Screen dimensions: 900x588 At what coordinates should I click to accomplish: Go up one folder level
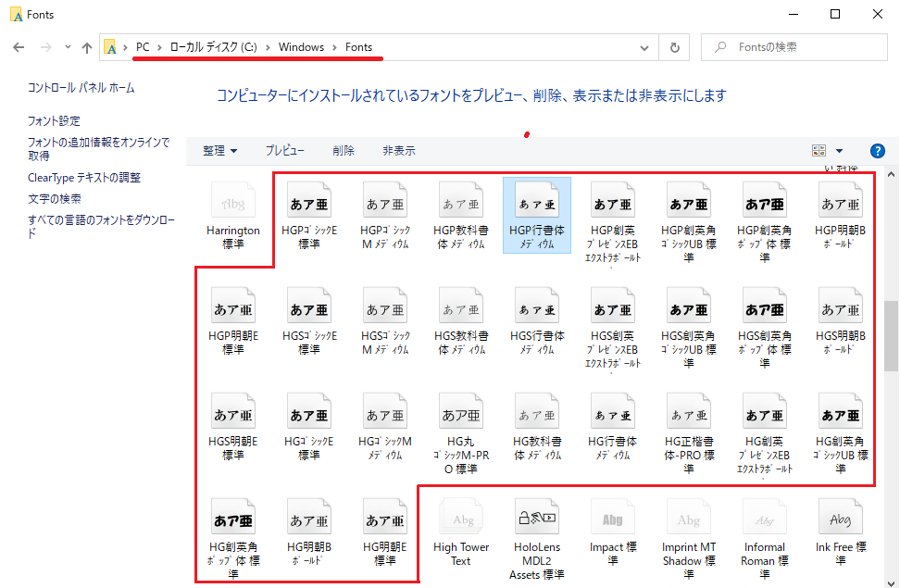tap(87, 47)
